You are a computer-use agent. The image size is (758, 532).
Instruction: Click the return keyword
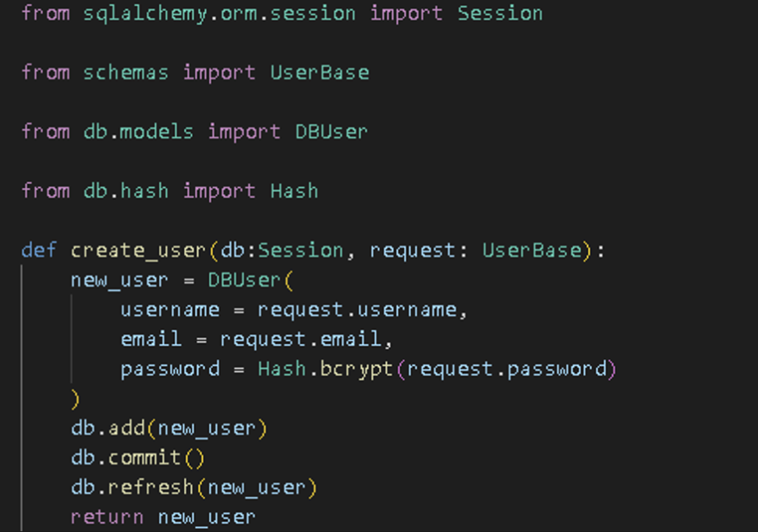[x=107, y=516]
